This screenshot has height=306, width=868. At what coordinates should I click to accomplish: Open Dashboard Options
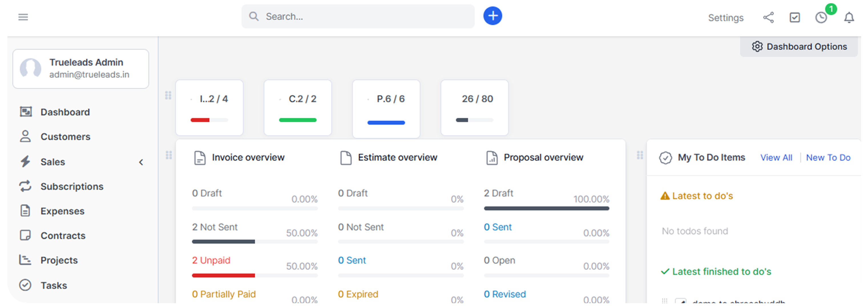(x=799, y=47)
